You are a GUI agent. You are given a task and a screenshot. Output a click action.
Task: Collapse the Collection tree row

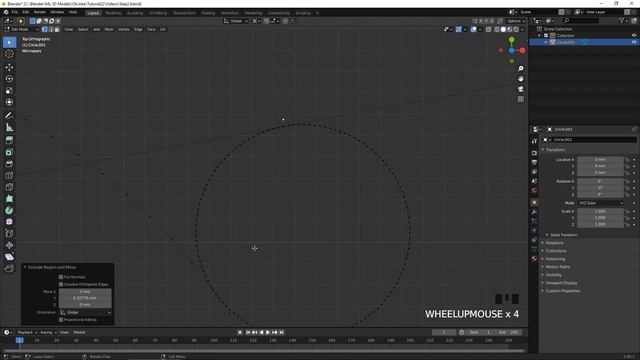539,36
